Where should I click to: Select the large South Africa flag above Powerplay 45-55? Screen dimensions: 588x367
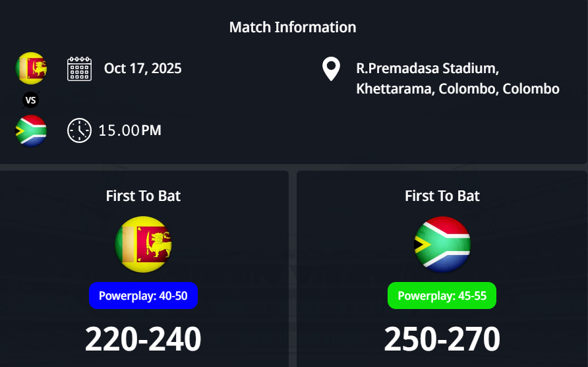[442, 244]
